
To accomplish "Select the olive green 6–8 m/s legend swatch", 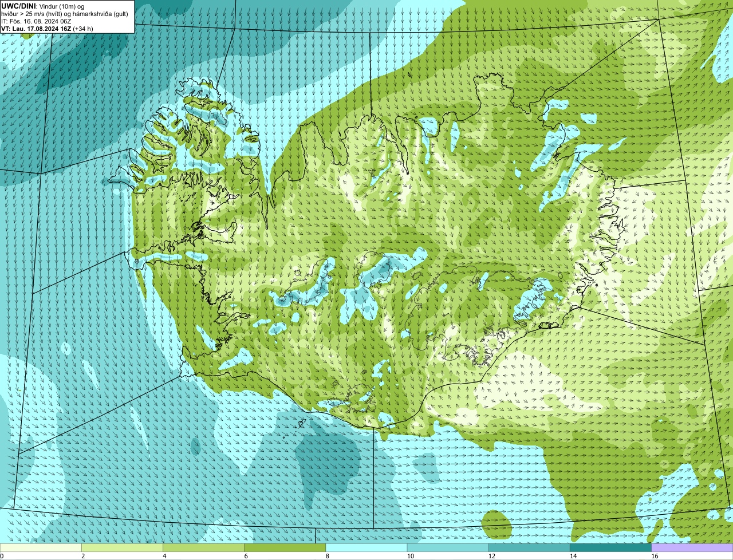I will pyautogui.click(x=285, y=548).
